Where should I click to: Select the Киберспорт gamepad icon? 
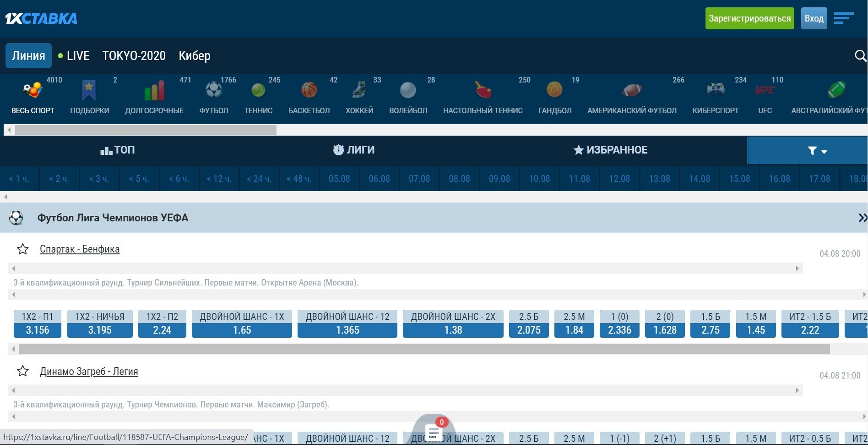(x=716, y=89)
